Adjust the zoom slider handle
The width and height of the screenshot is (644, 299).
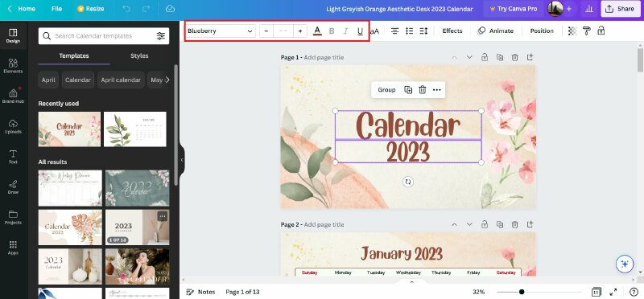(x=521, y=292)
